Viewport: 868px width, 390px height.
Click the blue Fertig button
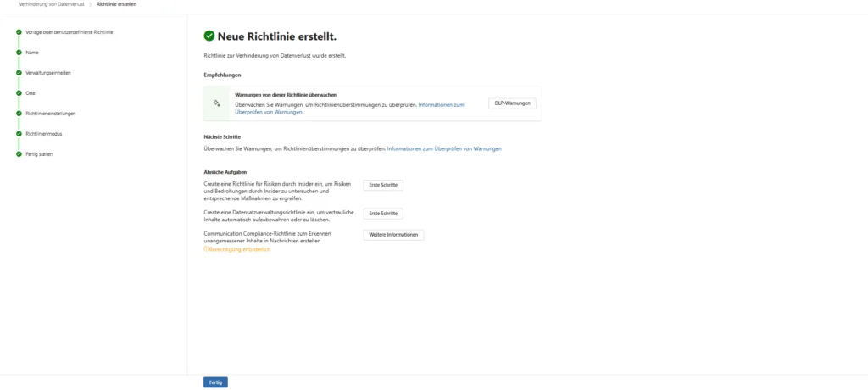pos(215,382)
